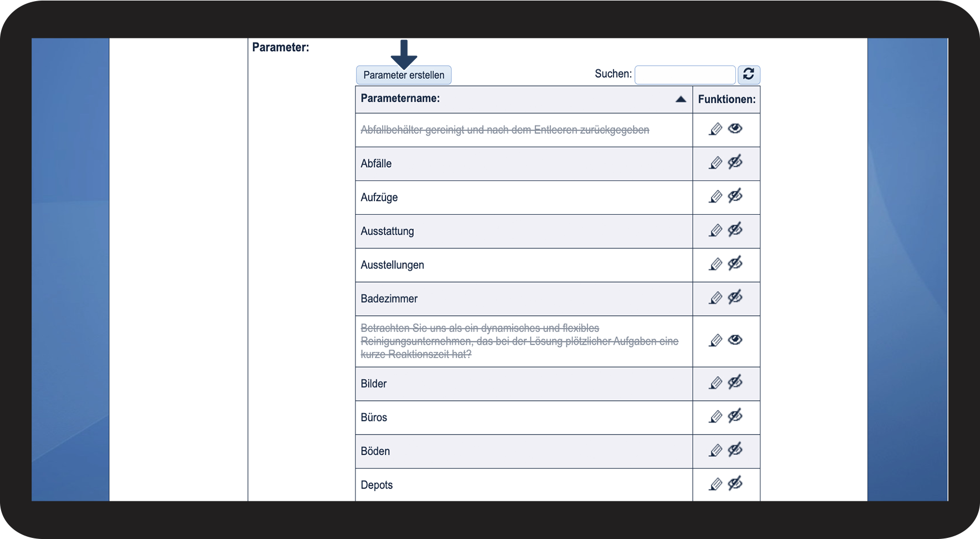The image size is (980, 539).
Task: Click pencil icon beside Bilder
Action: [x=715, y=384]
